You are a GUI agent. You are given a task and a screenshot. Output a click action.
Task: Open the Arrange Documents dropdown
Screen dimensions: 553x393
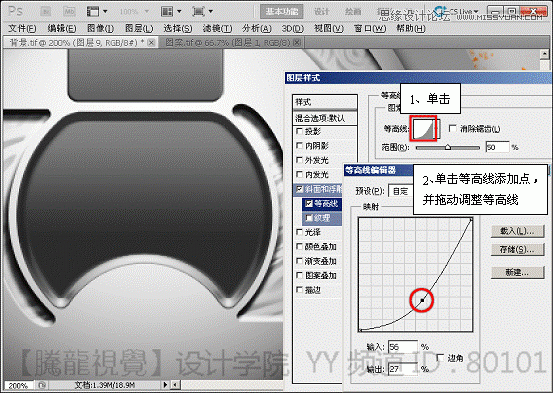tap(171, 11)
